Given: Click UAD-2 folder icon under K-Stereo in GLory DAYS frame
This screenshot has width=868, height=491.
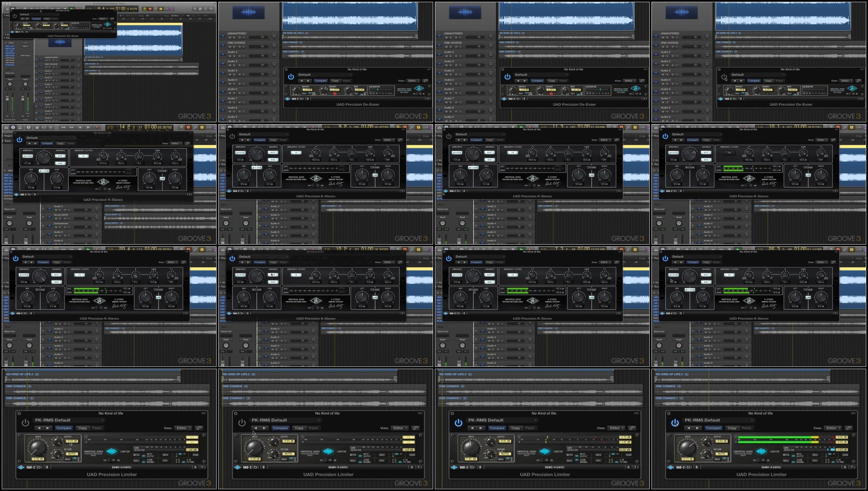Looking at the screenshot, I should pyautogui.click(x=30, y=195).
